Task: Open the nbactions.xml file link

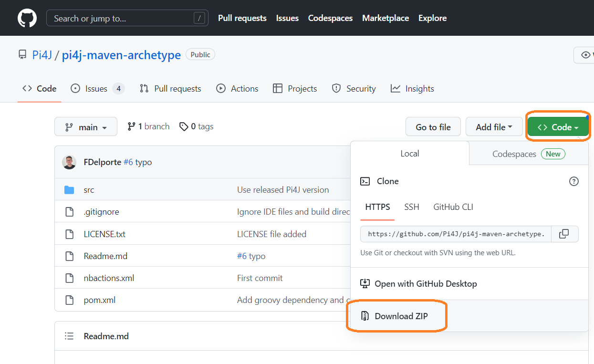Action: click(x=109, y=278)
